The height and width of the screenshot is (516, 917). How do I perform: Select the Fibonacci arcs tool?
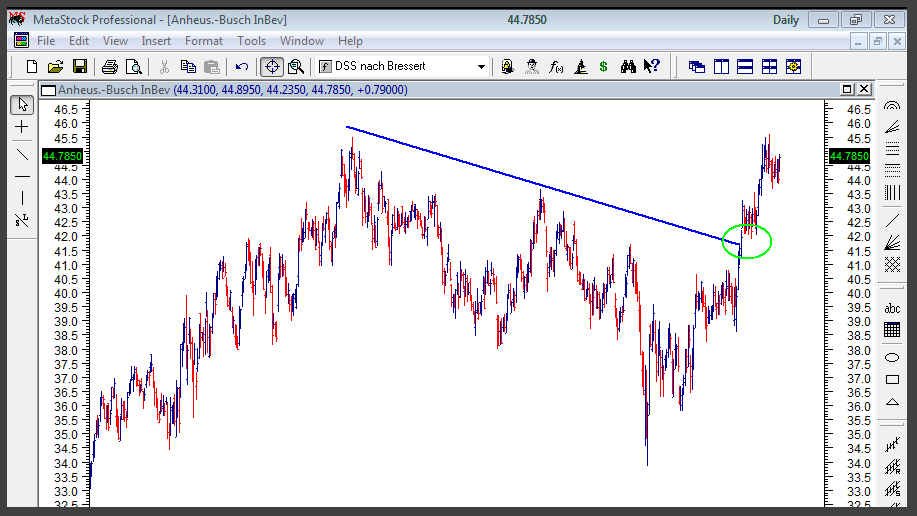point(892,105)
